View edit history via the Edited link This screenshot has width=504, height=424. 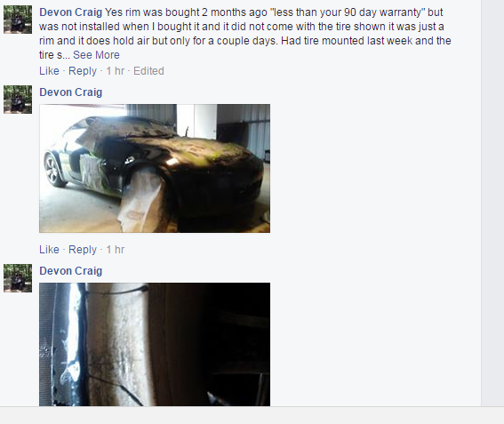tap(148, 71)
